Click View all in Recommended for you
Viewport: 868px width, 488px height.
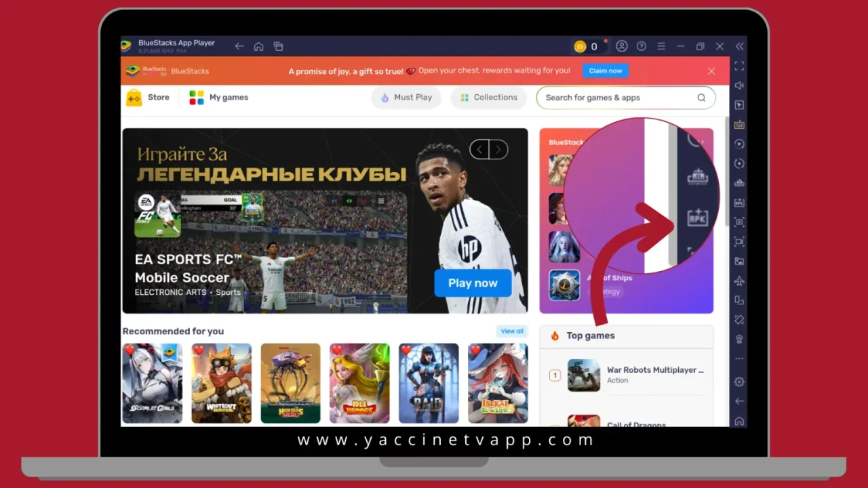[511, 331]
